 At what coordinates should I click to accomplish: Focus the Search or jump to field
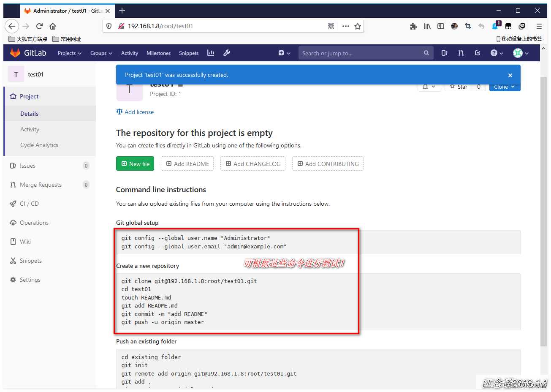[x=366, y=53]
